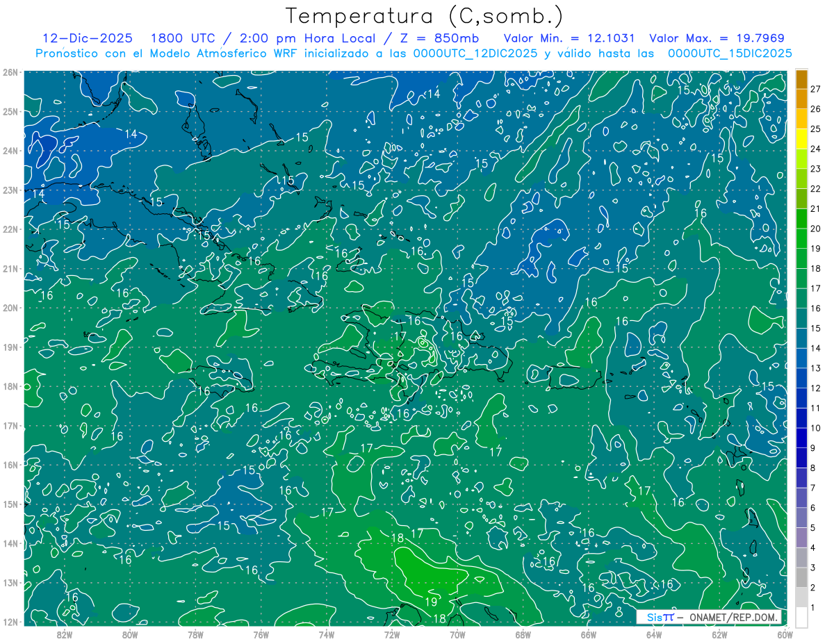Click the value 12 in the color legend
Viewport: 834px width, 644px height.
coord(816,388)
